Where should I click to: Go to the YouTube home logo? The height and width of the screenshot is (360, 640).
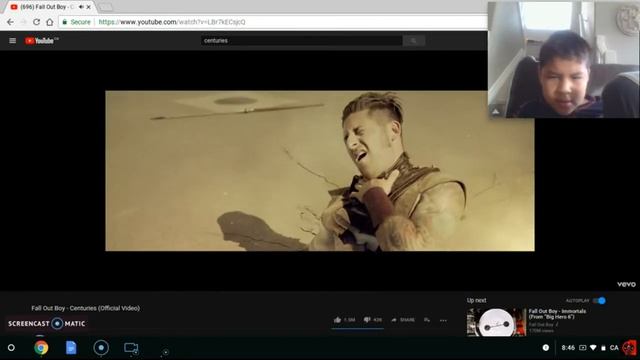pyautogui.click(x=42, y=40)
